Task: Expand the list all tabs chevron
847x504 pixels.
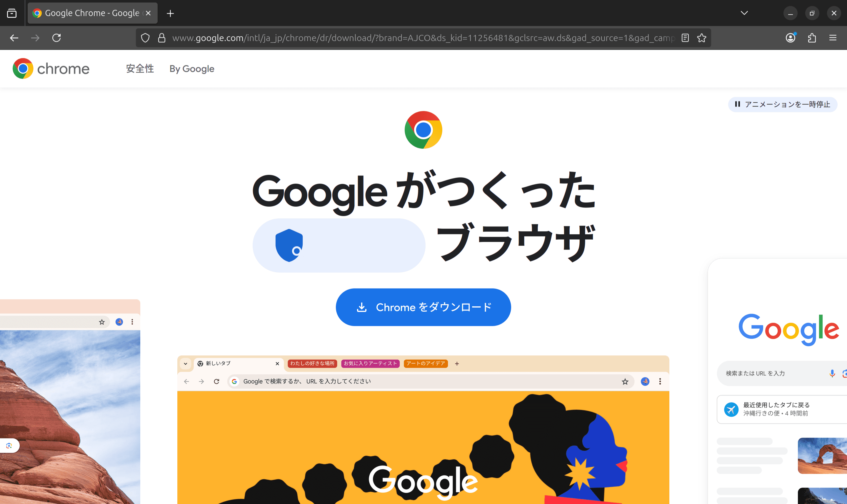Action: point(744,13)
